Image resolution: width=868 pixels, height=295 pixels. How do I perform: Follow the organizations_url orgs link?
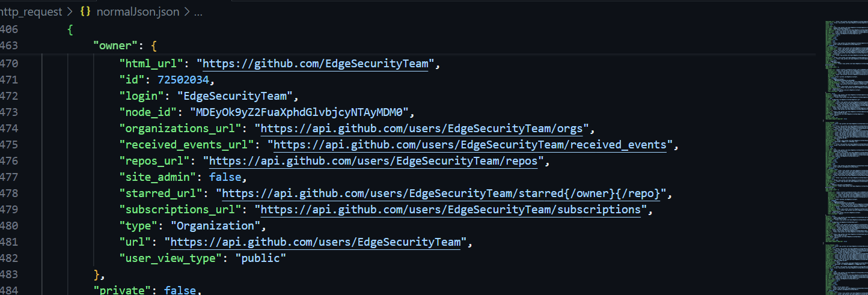coord(424,129)
